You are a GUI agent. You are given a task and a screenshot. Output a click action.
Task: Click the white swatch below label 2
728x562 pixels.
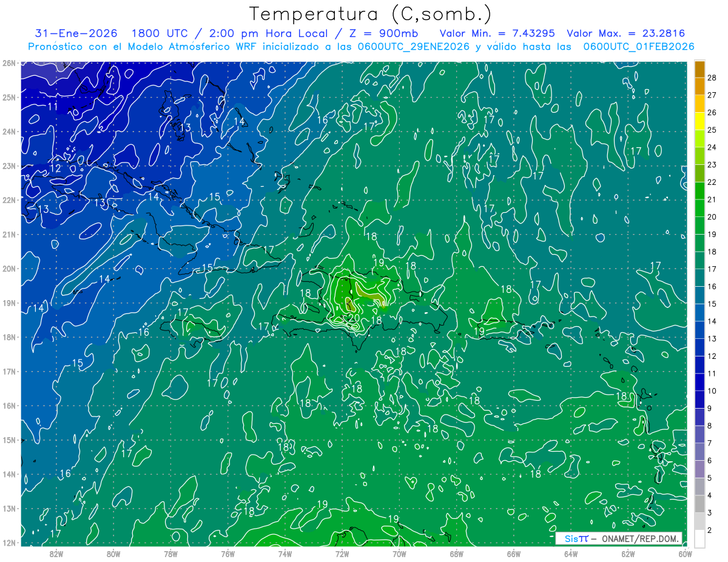pyautogui.click(x=699, y=538)
